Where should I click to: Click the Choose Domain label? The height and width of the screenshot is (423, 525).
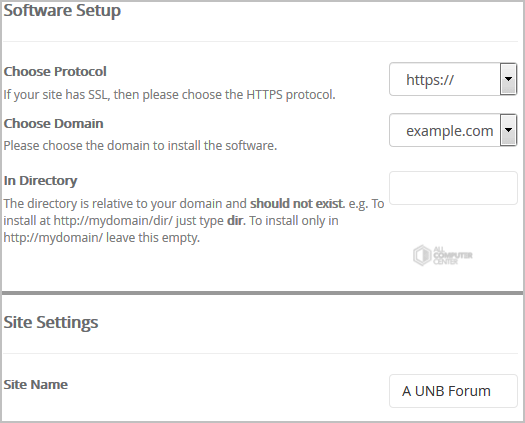[53, 124]
